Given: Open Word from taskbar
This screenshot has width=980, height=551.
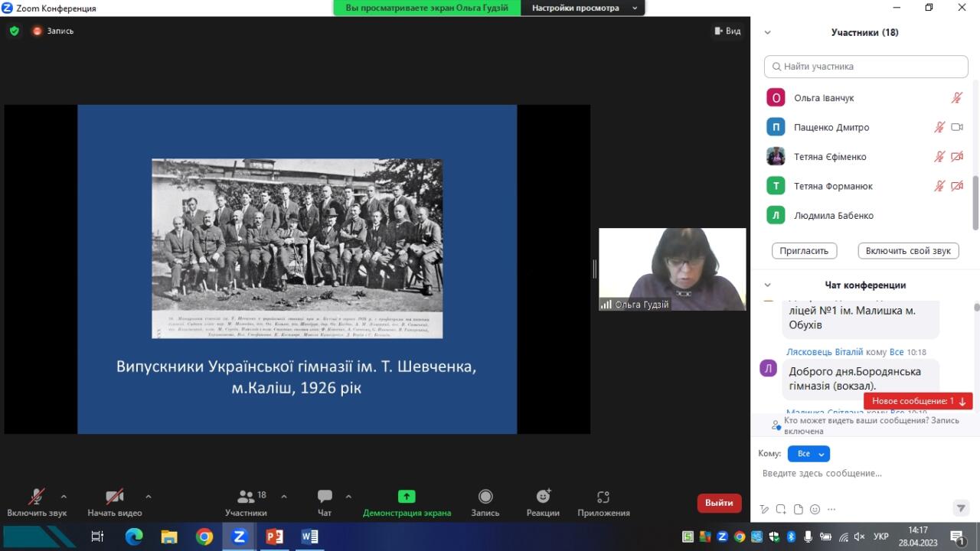Looking at the screenshot, I should (x=309, y=536).
